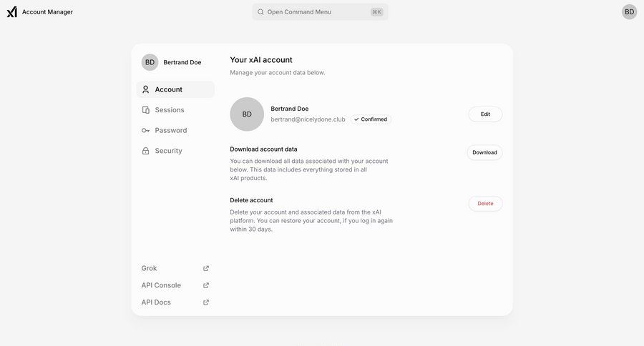The width and height of the screenshot is (644, 346).
Task: Click the ⌘K shortcut badge
Action: 376,12
